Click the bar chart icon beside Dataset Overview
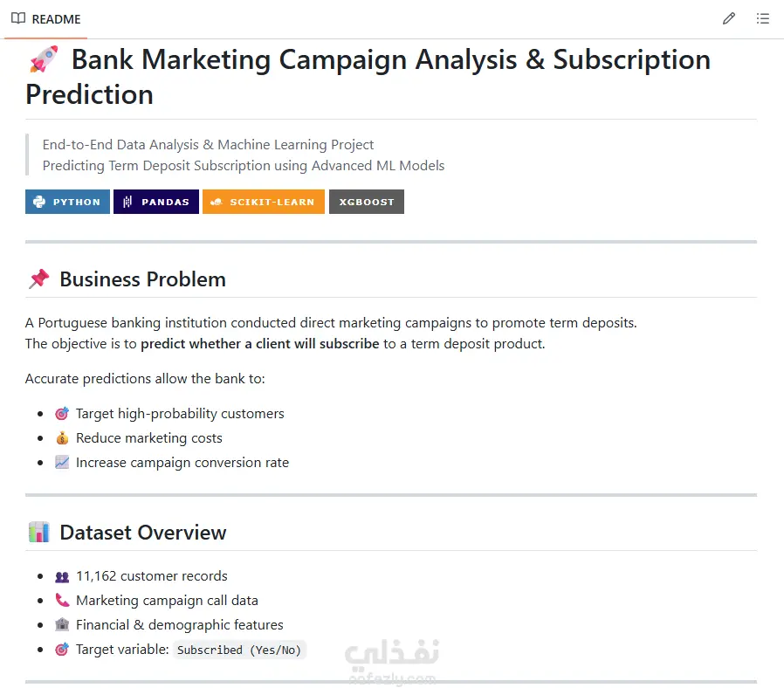Image resolution: width=784 pixels, height=688 pixels. [39, 532]
